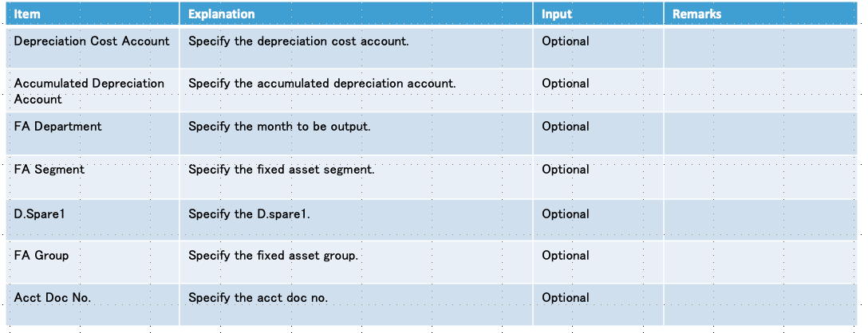Click 'Specify the month to be output.' explanation
The height and width of the screenshot is (333, 868).
[279, 127]
